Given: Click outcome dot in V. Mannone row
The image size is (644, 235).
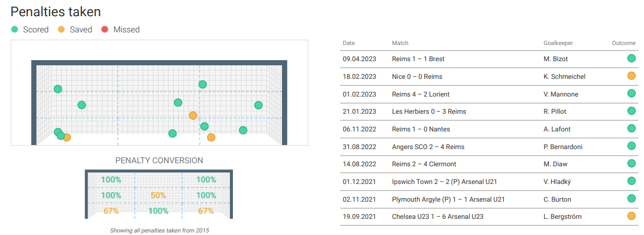Looking at the screenshot, I should pos(631,93).
